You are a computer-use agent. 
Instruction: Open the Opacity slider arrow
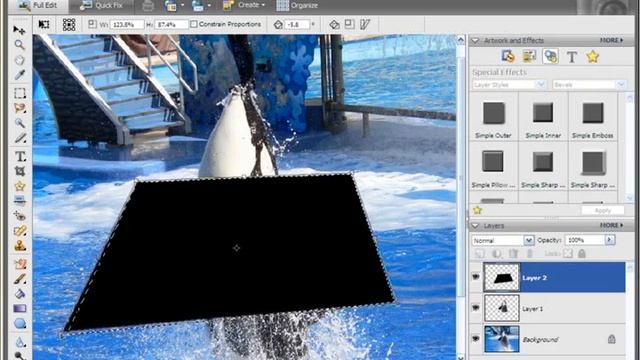point(610,240)
